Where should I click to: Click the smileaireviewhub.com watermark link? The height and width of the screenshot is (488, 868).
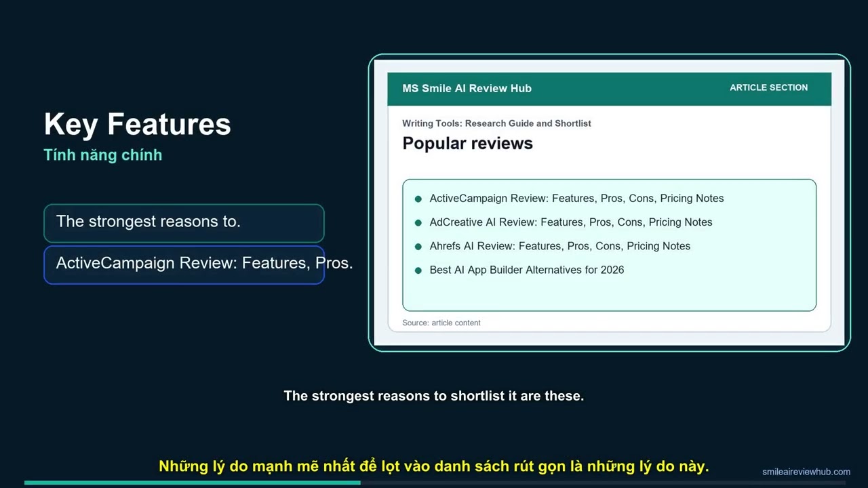[806, 472]
